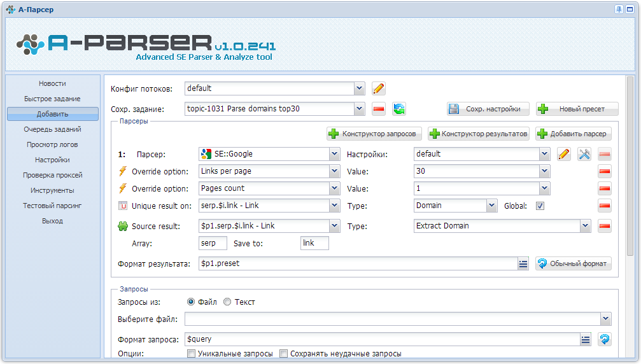Open the Links per page option dropdown
The width and height of the screenshot is (641, 364).
coord(334,171)
